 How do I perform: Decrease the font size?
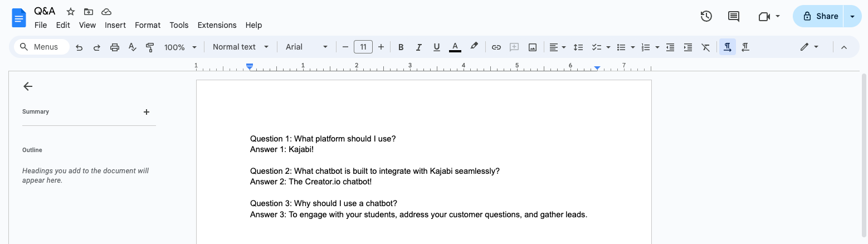tap(345, 47)
